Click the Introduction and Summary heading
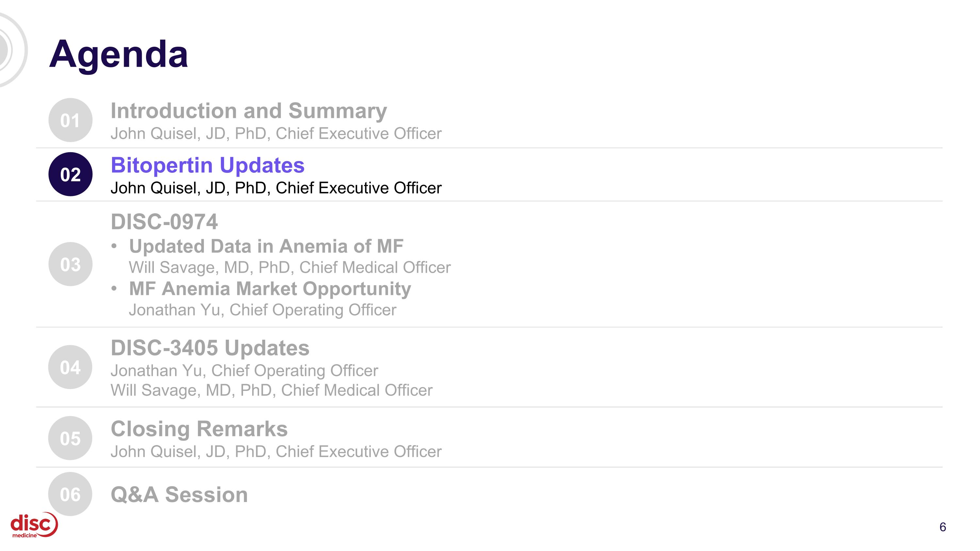Image resolution: width=980 pixels, height=551 pixels. click(x=248, y=111)
